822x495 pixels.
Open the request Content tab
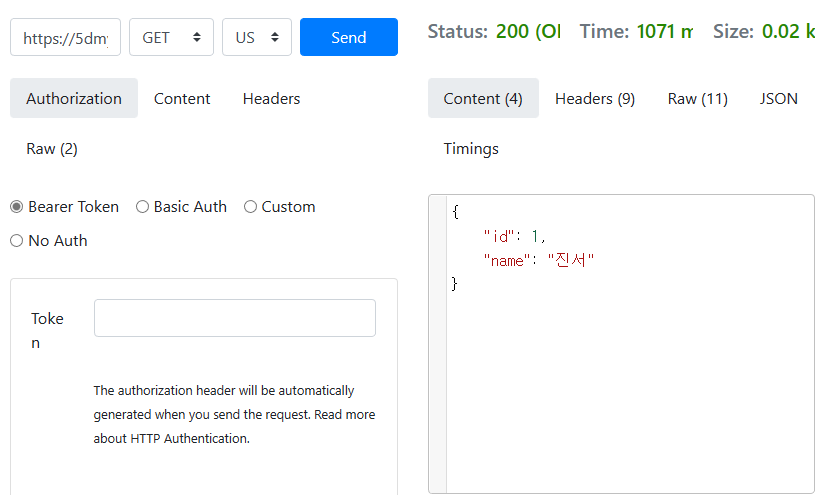pyautogui.click(x=182, y=98)
